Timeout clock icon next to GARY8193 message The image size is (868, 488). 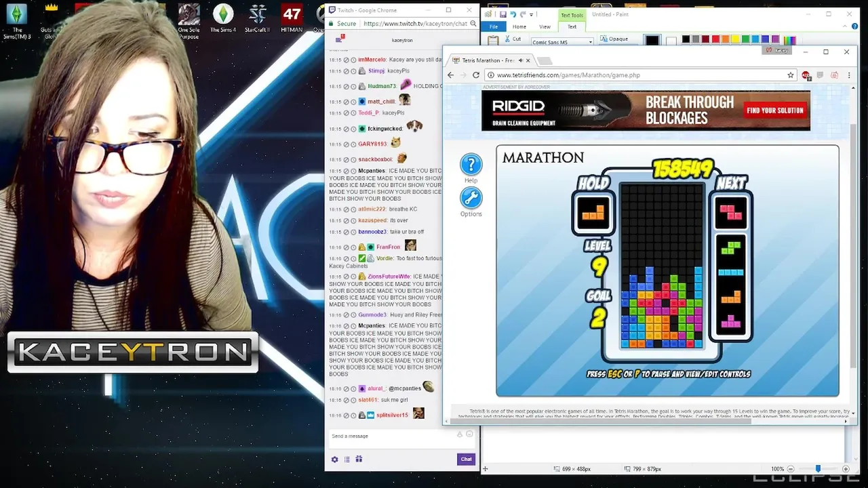[x=353, y=144]
